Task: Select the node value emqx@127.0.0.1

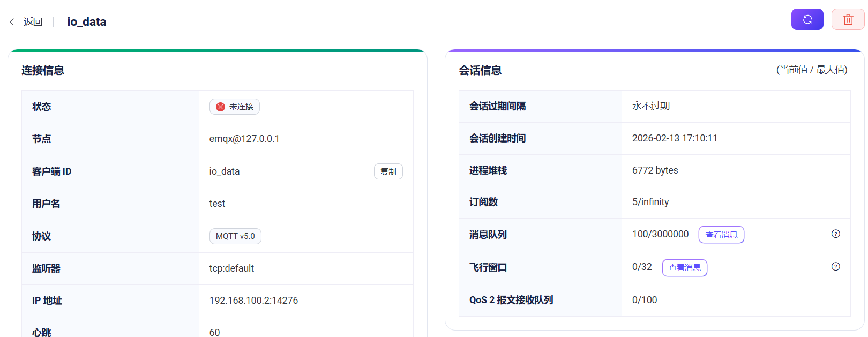Action: pos(244,139)
